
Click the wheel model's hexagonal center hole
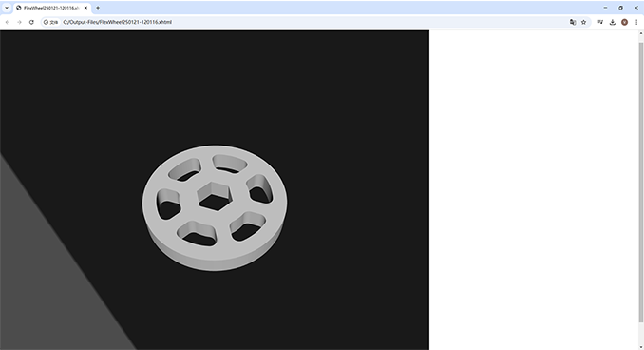215,197
